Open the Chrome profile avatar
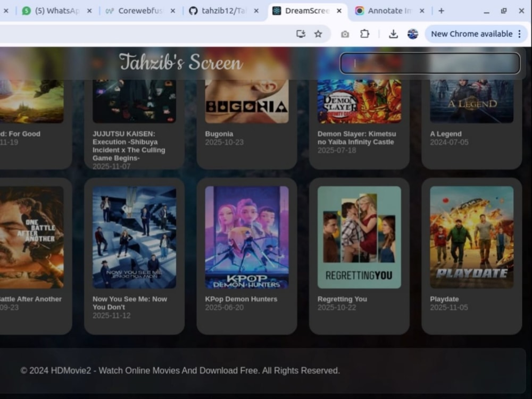Viewport: 532px width, 399px height. pyautogui.click(x=413, y=34)
